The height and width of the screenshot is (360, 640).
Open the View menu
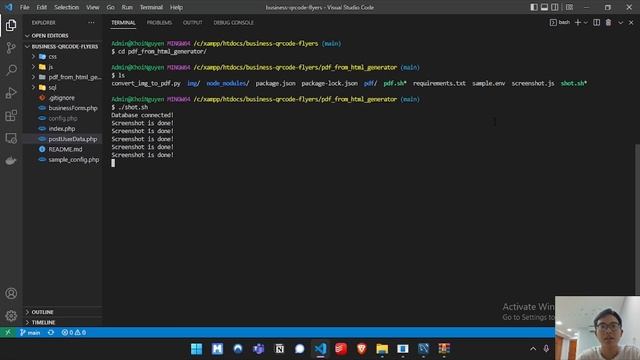pyautogui.click(x=93, y=7)
